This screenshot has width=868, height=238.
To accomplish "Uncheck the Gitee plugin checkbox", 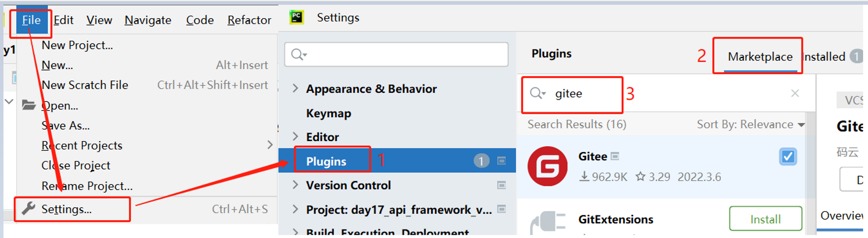I will click(x=788, y=156).
